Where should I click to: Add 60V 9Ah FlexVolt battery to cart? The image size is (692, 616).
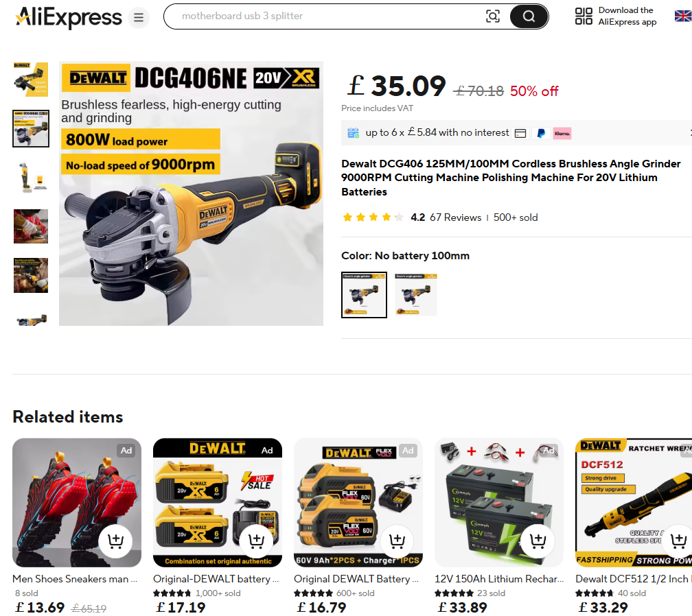tap(397, 541)
